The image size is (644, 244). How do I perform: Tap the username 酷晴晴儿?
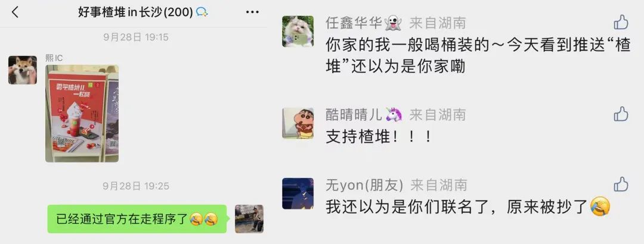click(x=354, y=115)
